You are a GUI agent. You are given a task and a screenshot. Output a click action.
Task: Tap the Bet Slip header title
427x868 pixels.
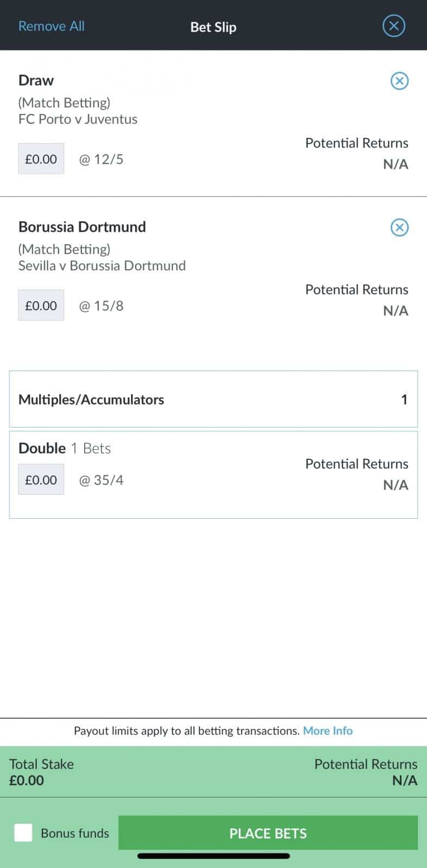point(213,27)
